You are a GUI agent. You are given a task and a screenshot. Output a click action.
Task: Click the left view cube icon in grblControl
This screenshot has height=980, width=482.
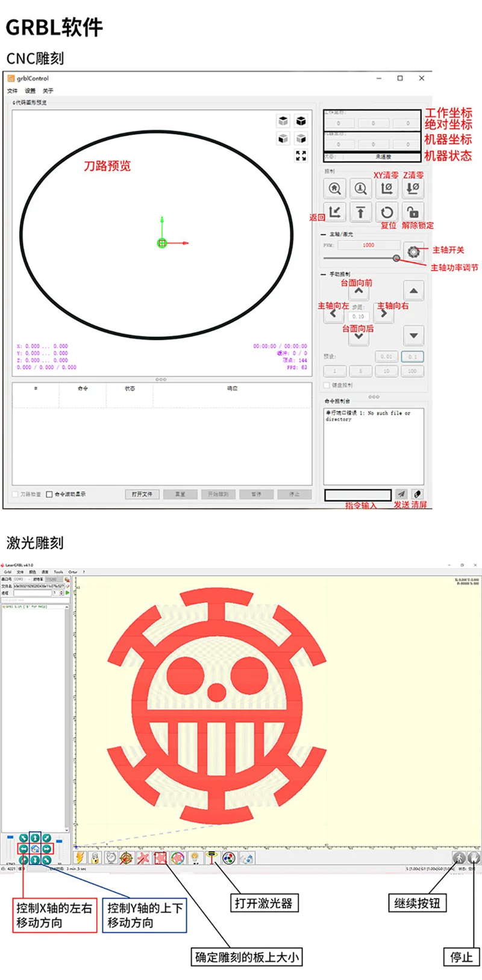(301, 138)
